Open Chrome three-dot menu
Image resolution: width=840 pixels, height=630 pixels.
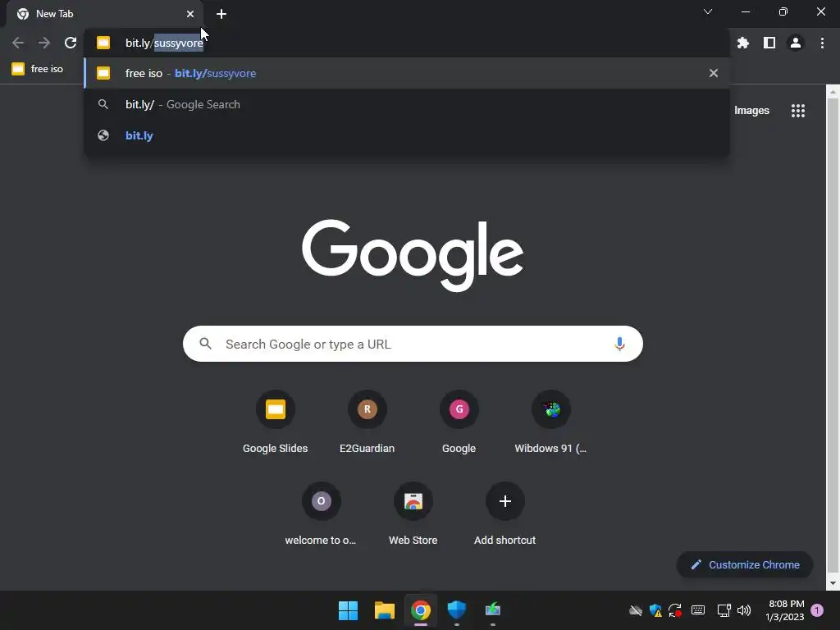(x=822, y=43)
